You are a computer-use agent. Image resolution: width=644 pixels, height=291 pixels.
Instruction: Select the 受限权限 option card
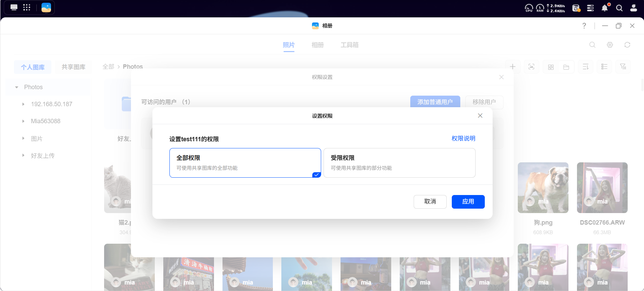pos(399,163)
